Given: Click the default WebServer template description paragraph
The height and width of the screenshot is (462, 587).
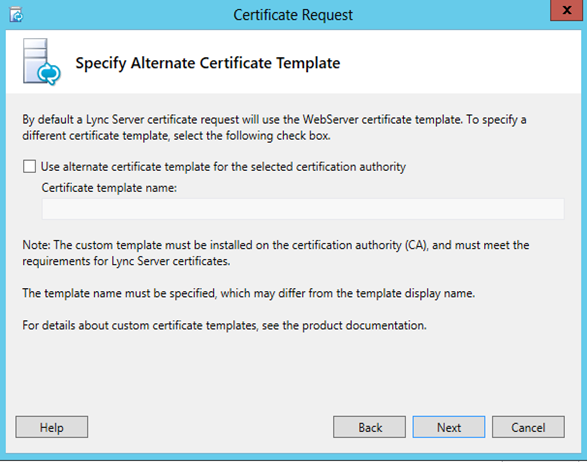Looking at the screenshot, I should [x=274, y=128].
